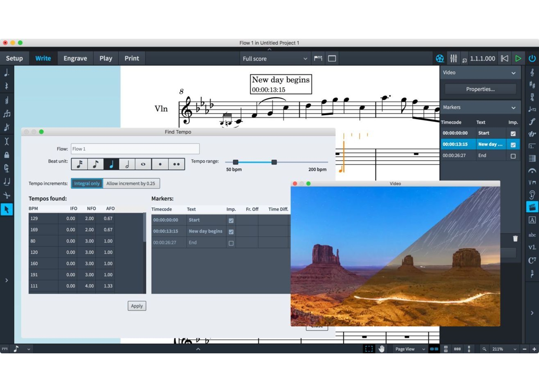Select Allow increment by 0.25 option
This screenshot has width=539, height=392.
point(131,183)
